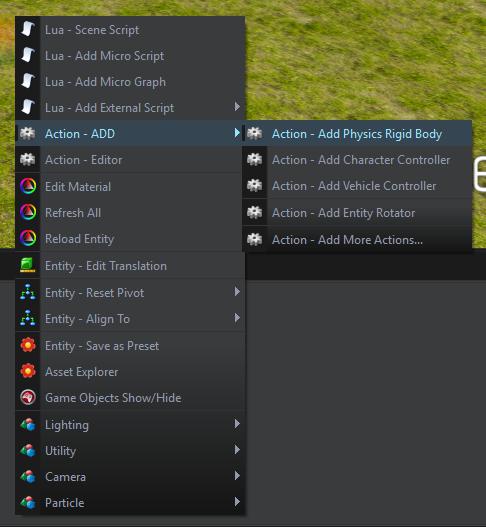Image resolution: width=486 pixels, height=527 pixels.
Task: Click the red circular icon beside Game Objects Show/Hide
Action: point(28,398)
